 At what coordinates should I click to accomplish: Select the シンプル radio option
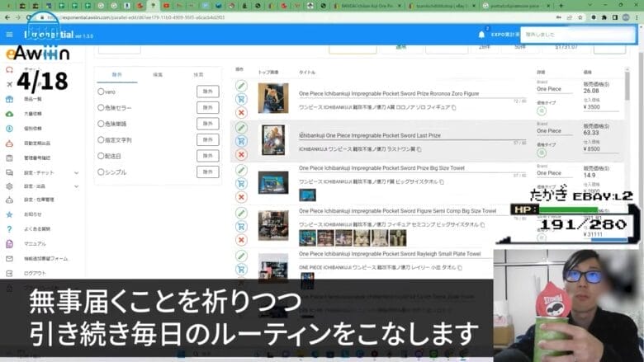click(101, 172)
